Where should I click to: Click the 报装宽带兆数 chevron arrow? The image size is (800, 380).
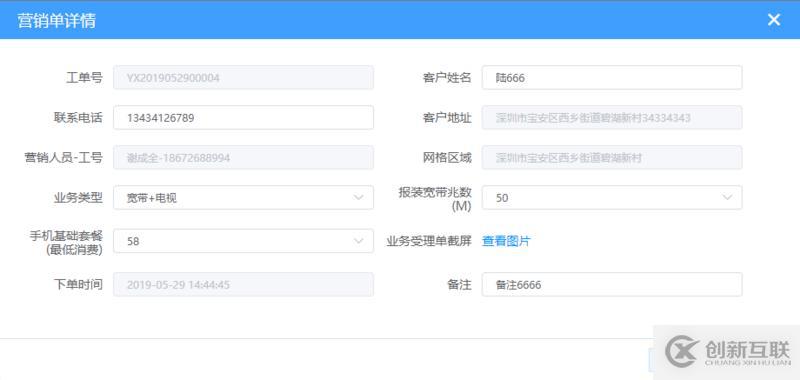pos(727,198)
